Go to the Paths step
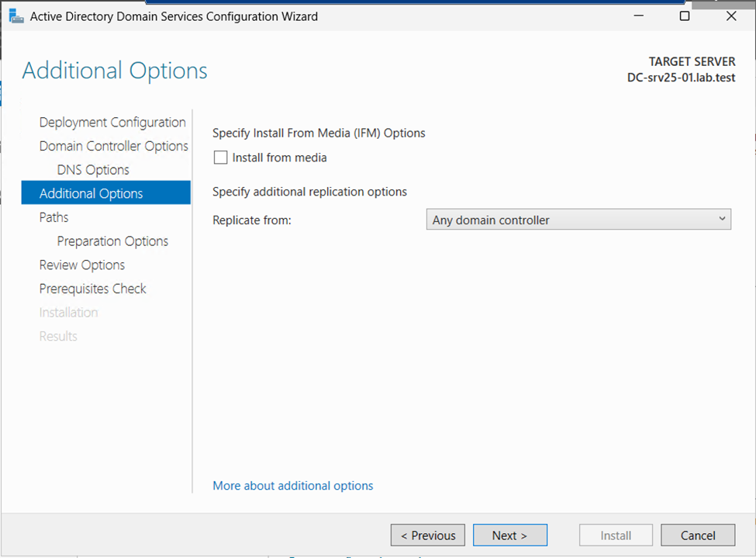 pos(54,217)
